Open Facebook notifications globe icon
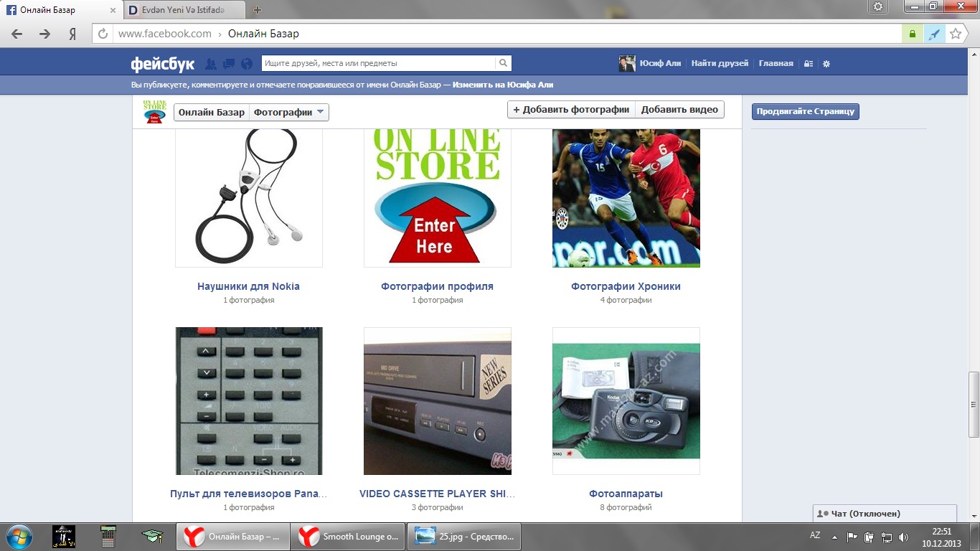The image size is (980, 551). [247, 64]
